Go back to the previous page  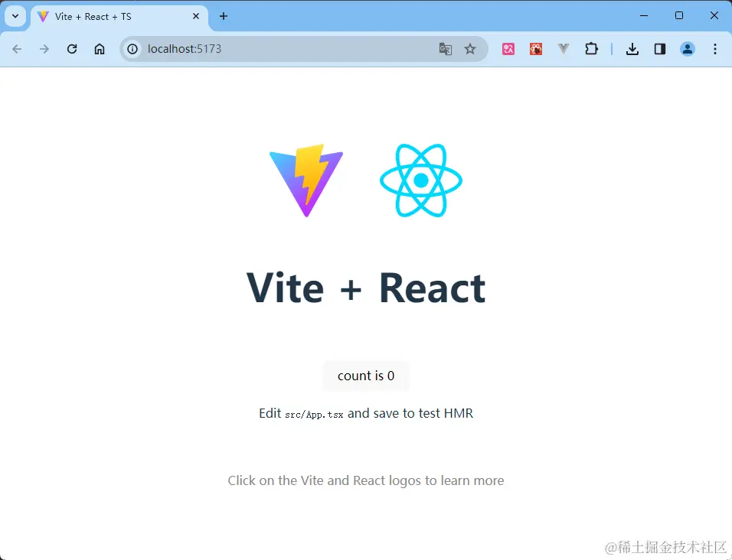18,49
